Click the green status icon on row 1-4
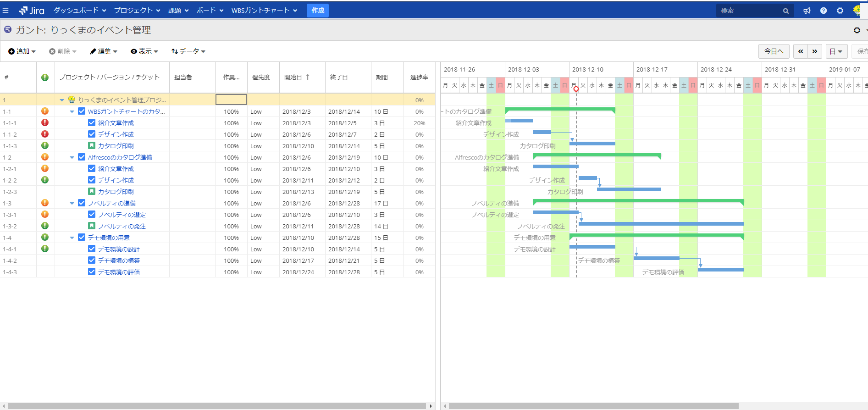Viewport: 868px width, 410px height. coord(45,237)
